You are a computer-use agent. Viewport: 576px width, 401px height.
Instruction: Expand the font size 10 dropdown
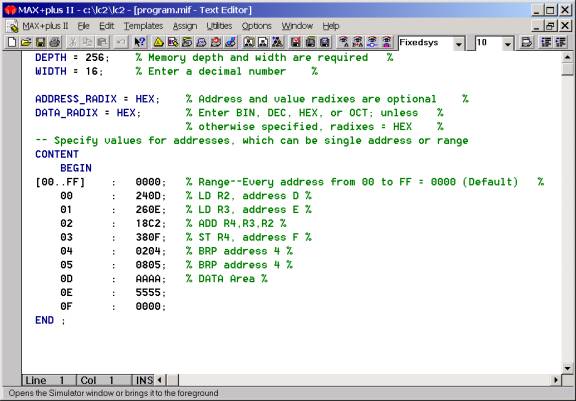coord(508,44)
